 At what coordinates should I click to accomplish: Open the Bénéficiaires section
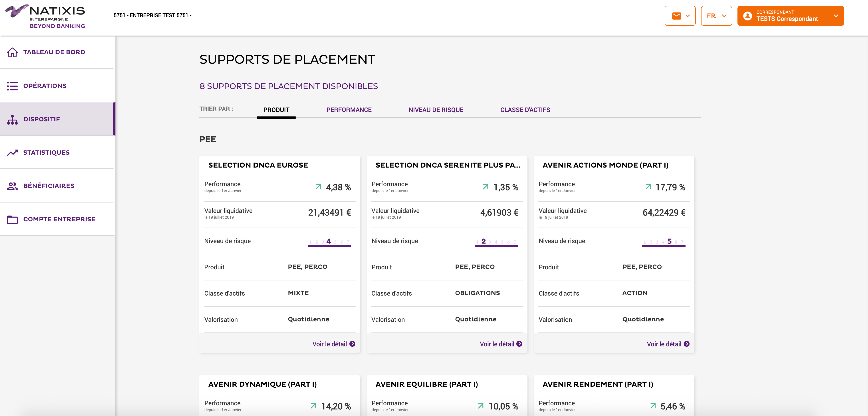(58, 186)
